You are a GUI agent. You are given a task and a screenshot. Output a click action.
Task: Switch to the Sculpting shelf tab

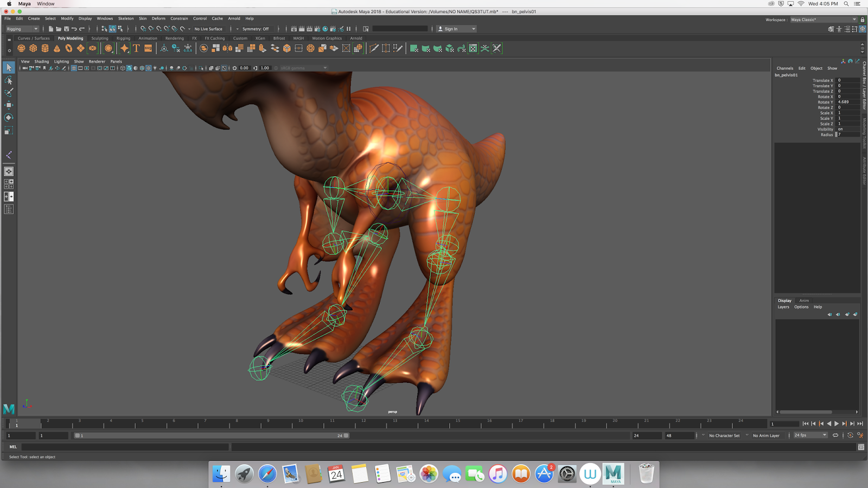coord(99,38)
